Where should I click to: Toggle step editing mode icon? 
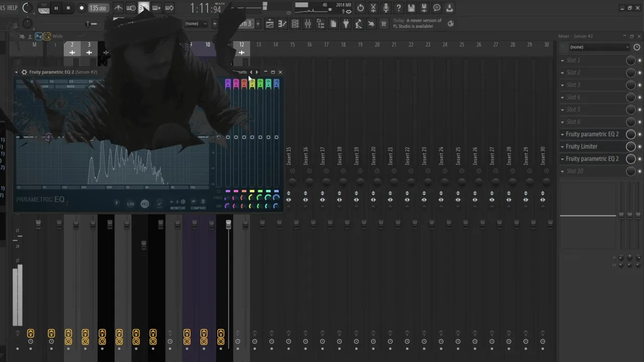click(156, 8)
